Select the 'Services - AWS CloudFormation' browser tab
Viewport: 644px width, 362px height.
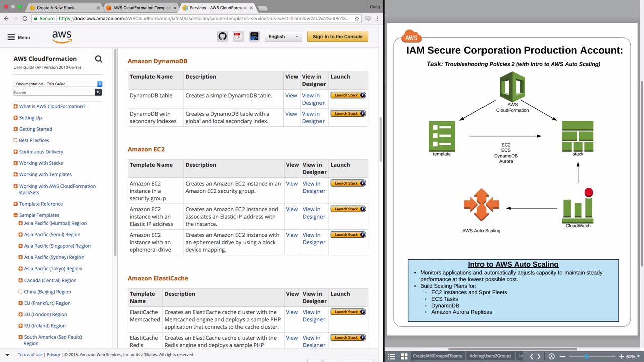(x=217, y=8)
